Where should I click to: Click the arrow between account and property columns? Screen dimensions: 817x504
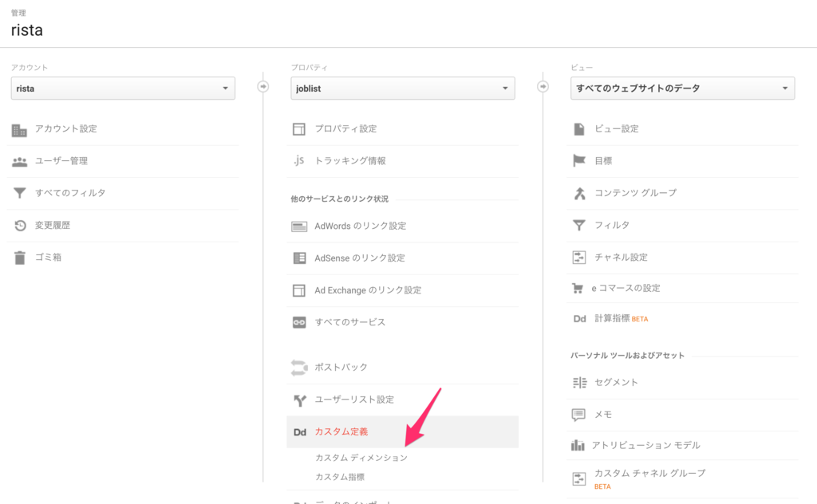[263, 86]
